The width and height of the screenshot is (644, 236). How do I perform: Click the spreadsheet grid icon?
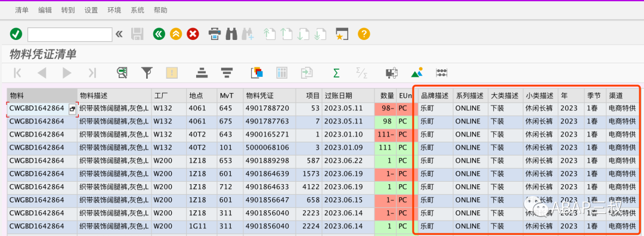(281, 73)
